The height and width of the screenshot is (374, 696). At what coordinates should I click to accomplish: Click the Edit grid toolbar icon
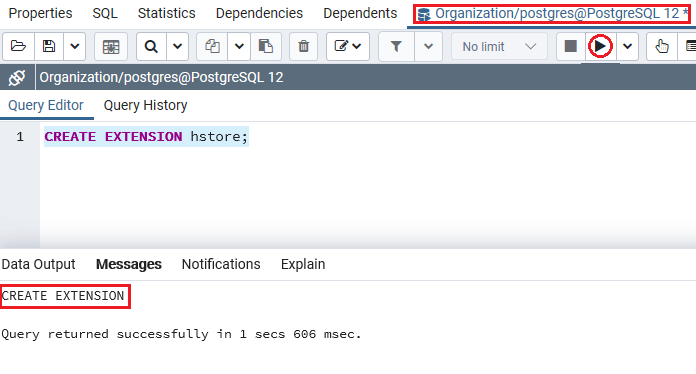[x=111, y=46]
